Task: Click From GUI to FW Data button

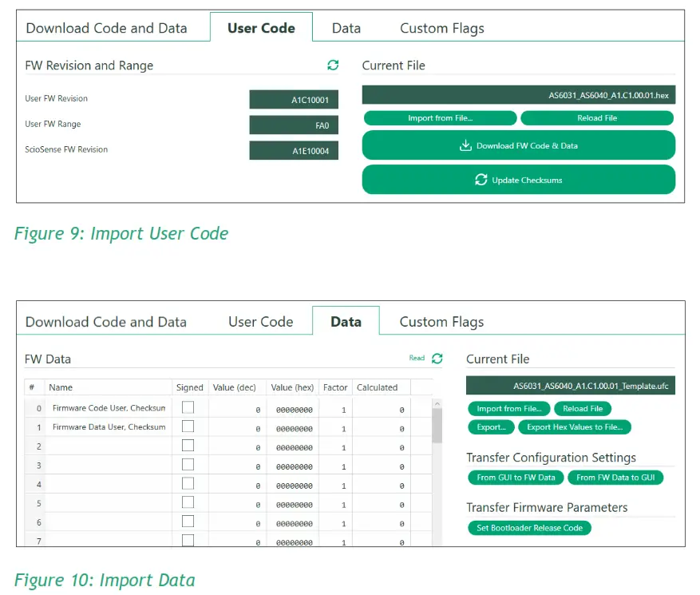Action: coord(516,478)
